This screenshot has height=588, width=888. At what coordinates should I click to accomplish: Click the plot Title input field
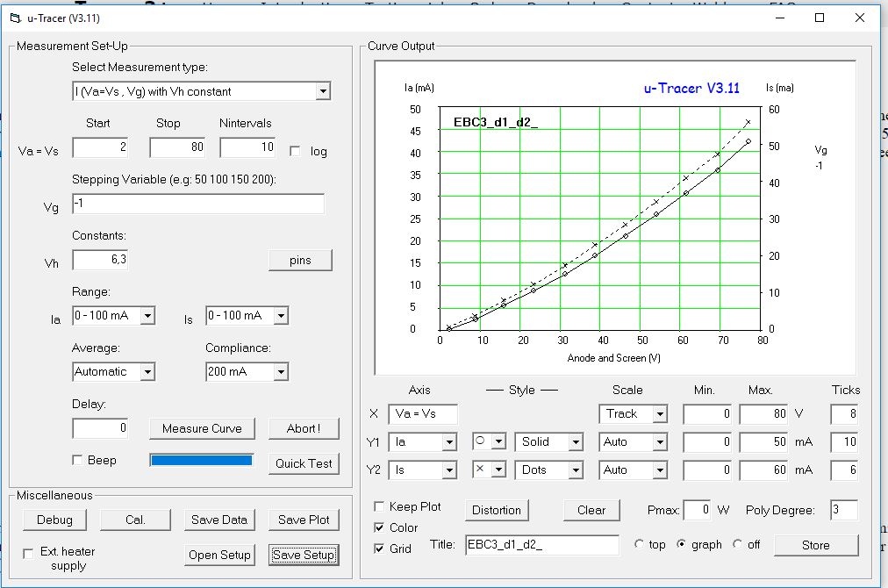[542, 545]
